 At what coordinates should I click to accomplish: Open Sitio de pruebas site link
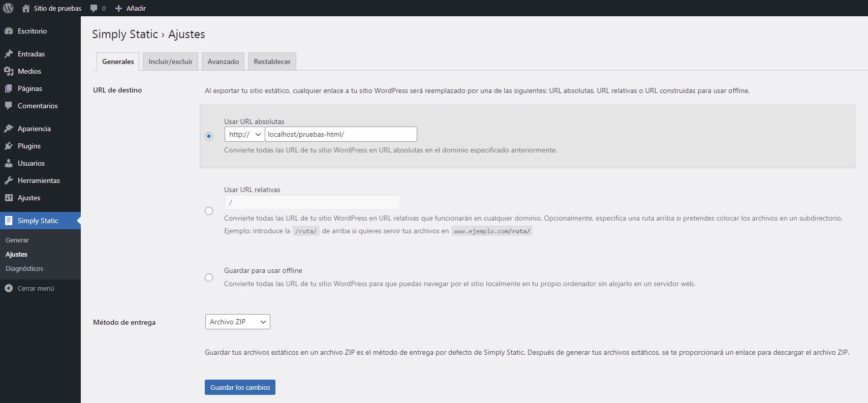click(57, 8)
